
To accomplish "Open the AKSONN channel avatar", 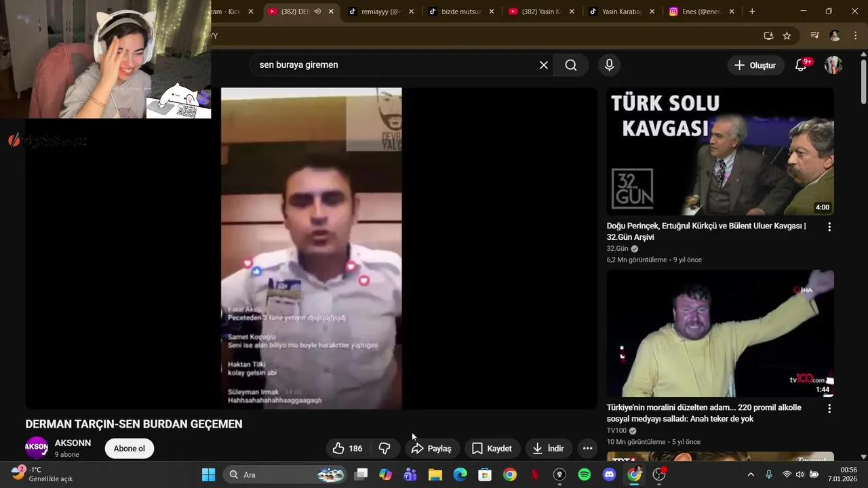I will pos(37,448).
